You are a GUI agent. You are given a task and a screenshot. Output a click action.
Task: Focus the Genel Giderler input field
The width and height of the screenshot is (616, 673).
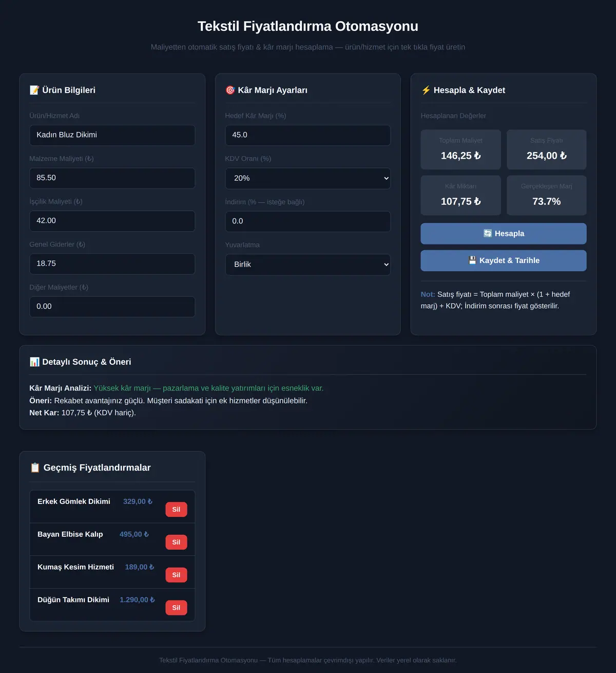[112, 264]
